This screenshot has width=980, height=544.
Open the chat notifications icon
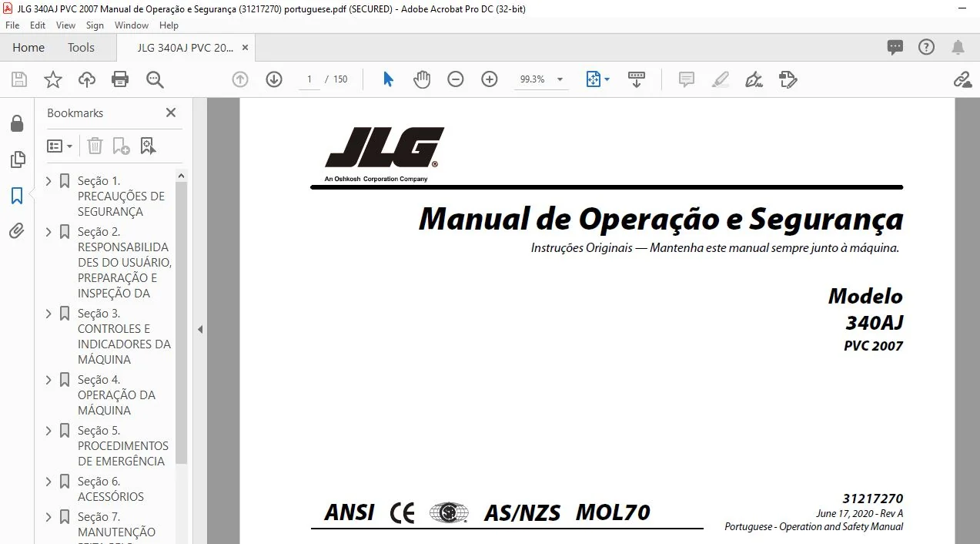pos(895,47)
